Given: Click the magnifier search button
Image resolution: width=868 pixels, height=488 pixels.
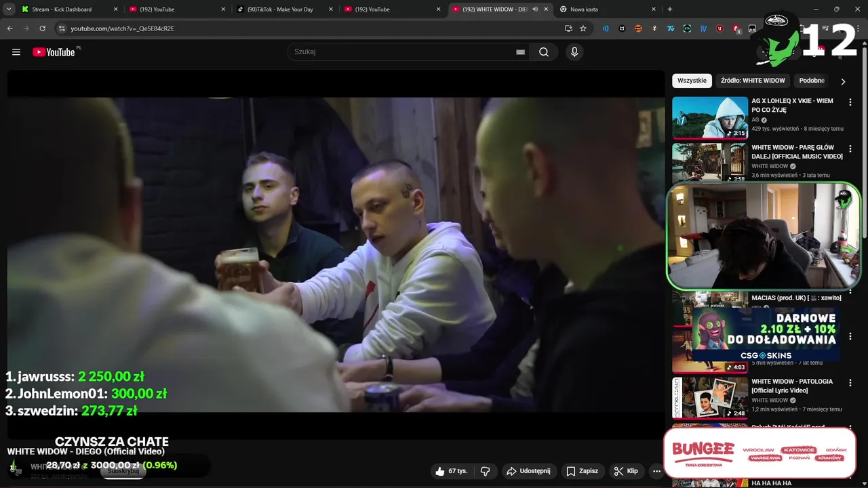Looking at the screenshot, I should (x=544, y=52).
